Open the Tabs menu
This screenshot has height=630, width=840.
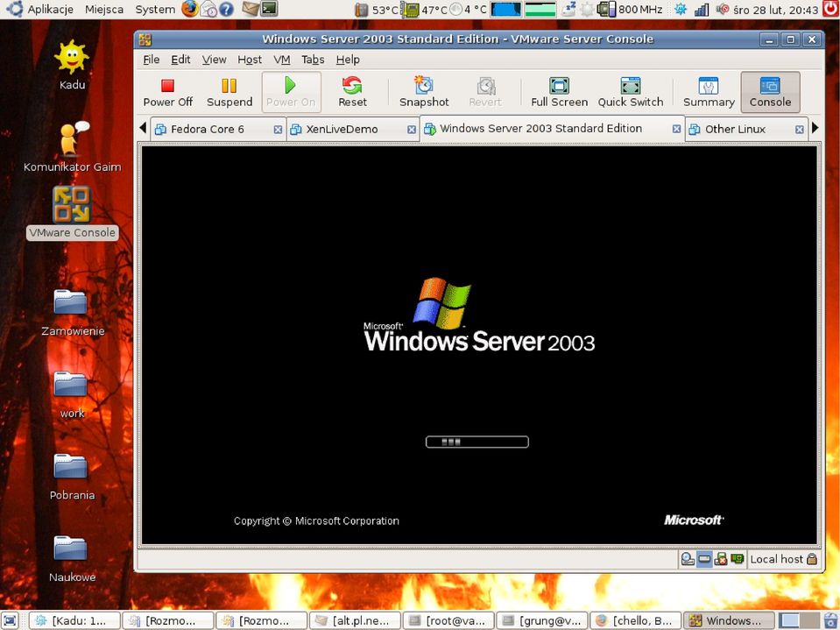313,60
